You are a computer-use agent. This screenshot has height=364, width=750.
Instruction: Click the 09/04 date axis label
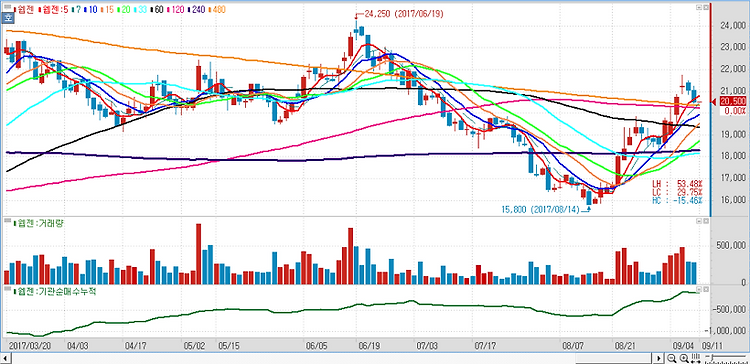[684, 345]
